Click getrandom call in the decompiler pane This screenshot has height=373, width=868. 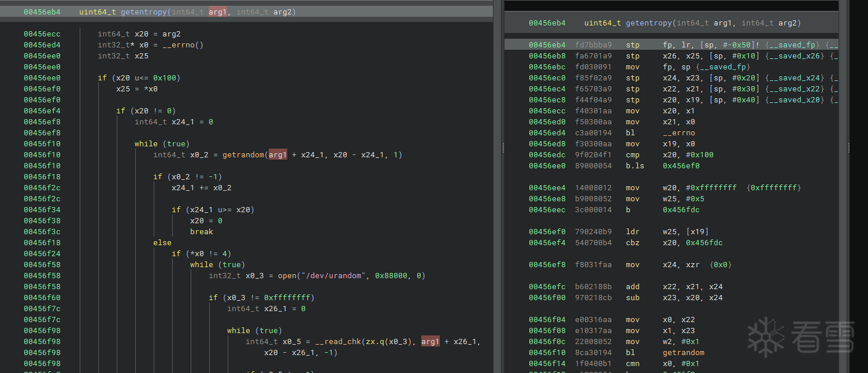pos(243,155)
